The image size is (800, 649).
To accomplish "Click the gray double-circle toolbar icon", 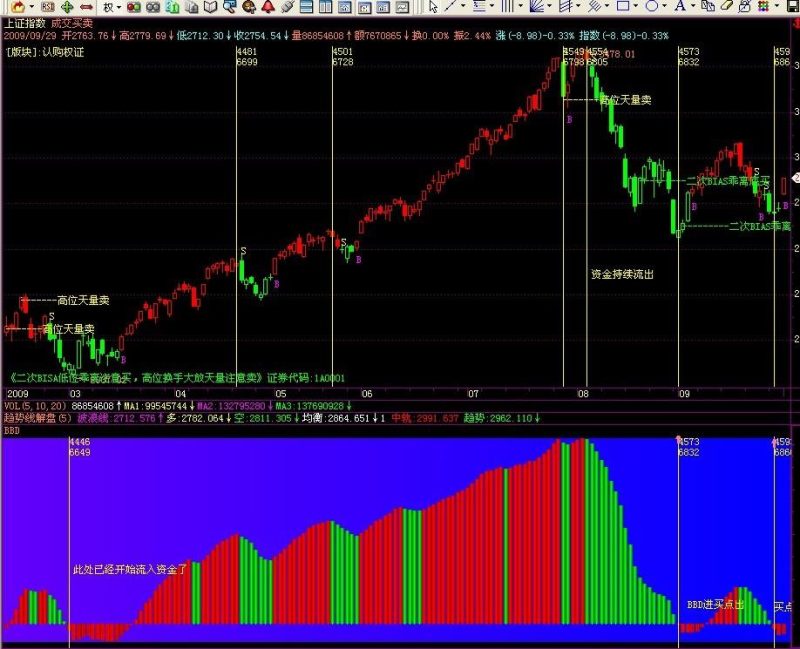I will (153, 7).
